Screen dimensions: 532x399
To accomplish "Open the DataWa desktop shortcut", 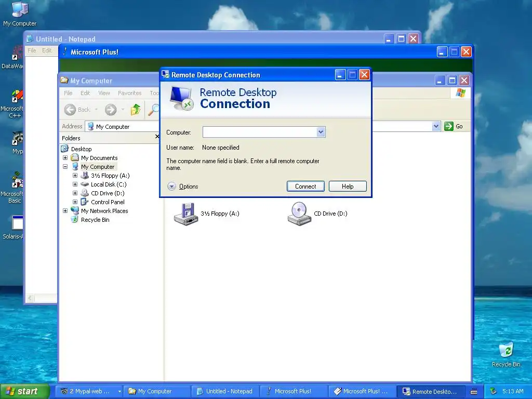I will 13,57.
